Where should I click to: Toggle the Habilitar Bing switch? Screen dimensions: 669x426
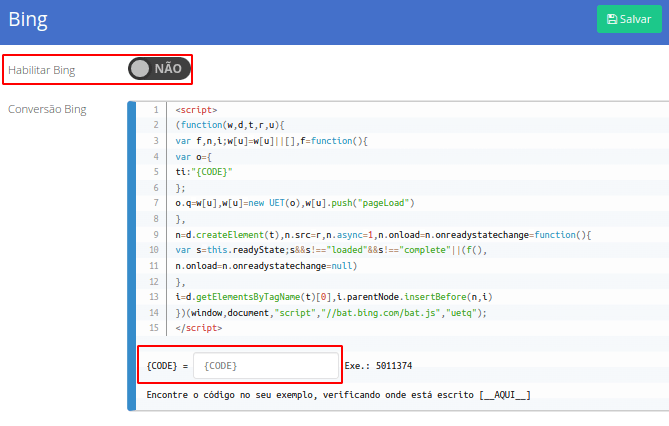click(x=160, y=69)
